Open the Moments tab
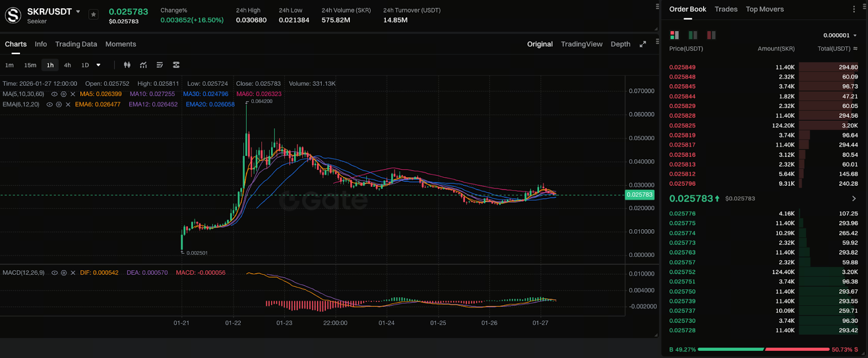This screenshot has height=358, width=868. pos(120,44)
